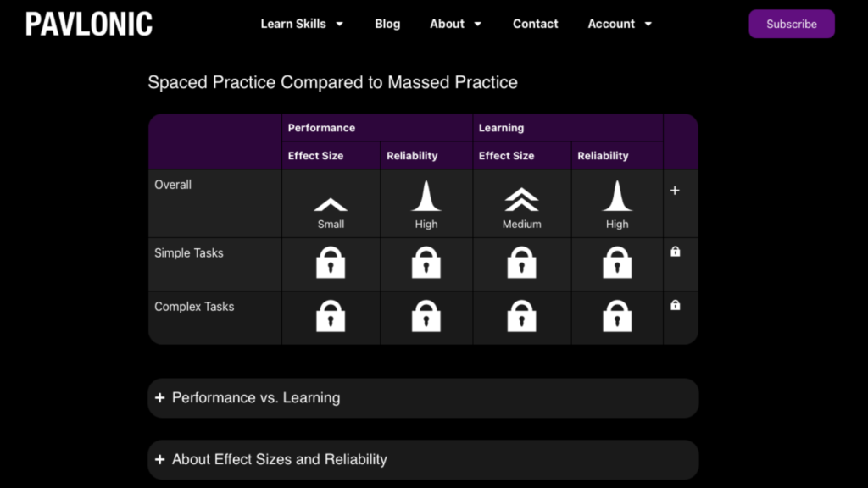This screenshot has width=868, height=488.
Task: Expand the Overall row with the plus icon
Action: (675, 191)
